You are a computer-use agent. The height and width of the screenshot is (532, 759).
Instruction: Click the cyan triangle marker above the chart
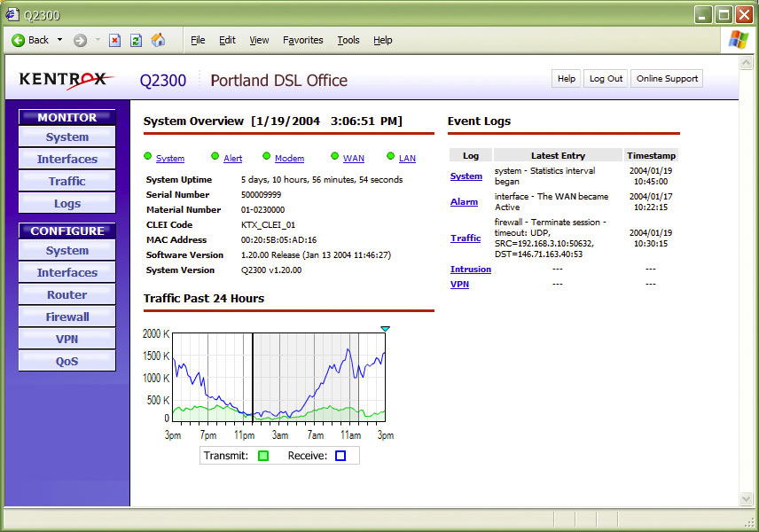click(386, 329)
